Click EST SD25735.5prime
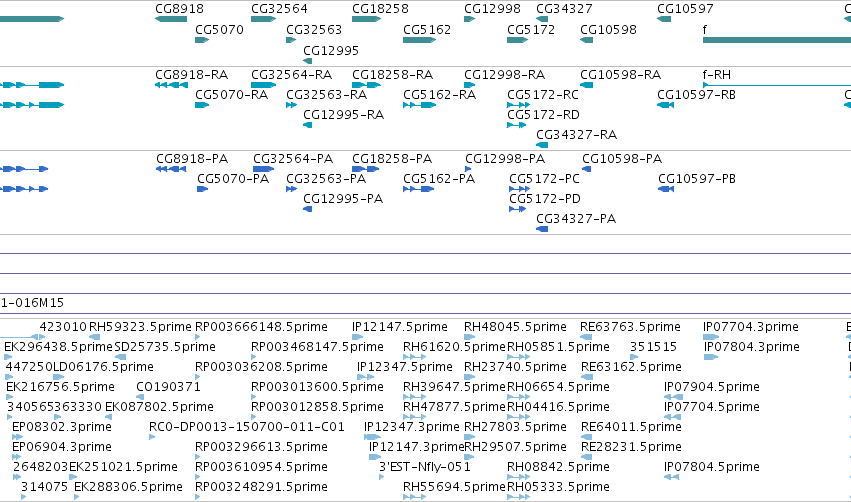Image resolution: width=851 pixels, height=502 pixels. tap(165, 347)
